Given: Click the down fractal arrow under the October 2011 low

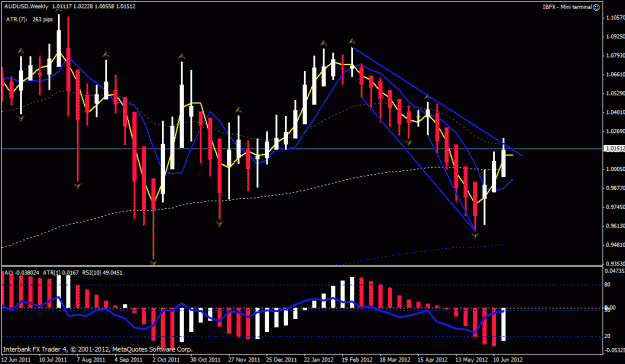Looking at the screenshot, I should click(153, 262).
